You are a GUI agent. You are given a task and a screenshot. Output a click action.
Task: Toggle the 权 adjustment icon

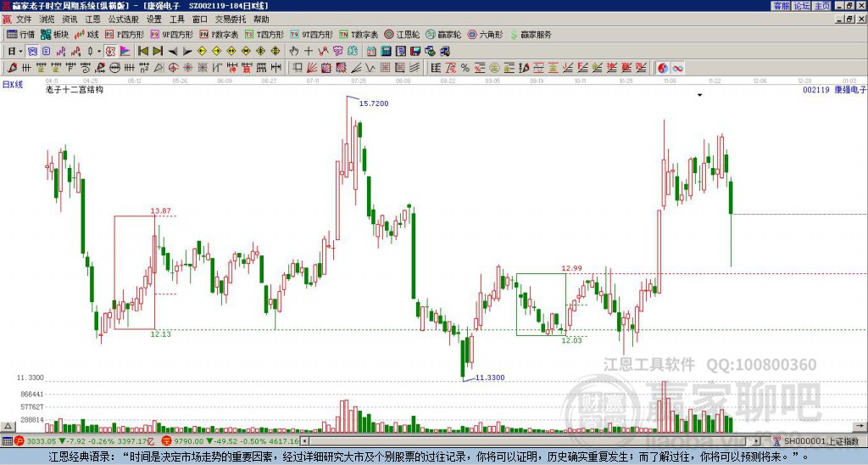point(110,51)
